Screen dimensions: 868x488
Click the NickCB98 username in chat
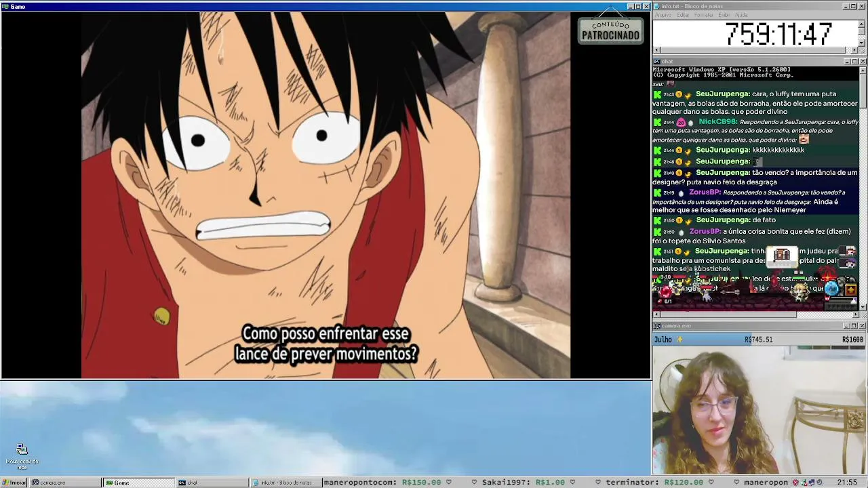click(x=717, y=122)
